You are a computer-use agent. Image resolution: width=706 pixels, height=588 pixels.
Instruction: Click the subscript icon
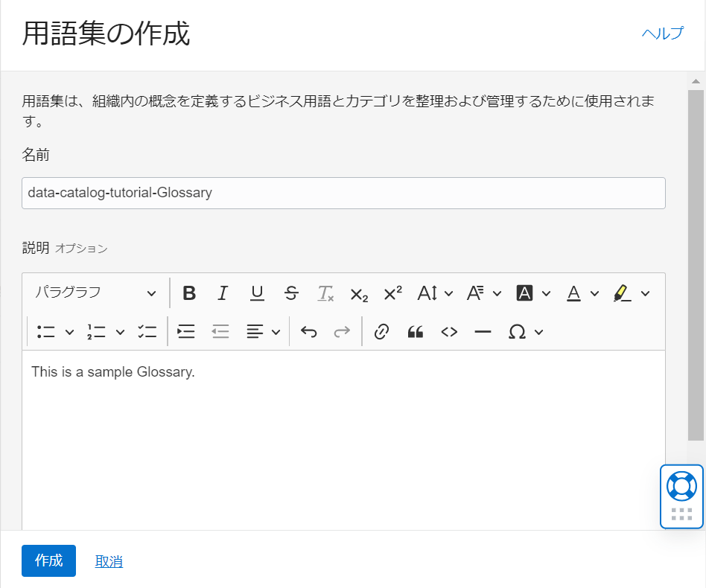coord(359,293)
